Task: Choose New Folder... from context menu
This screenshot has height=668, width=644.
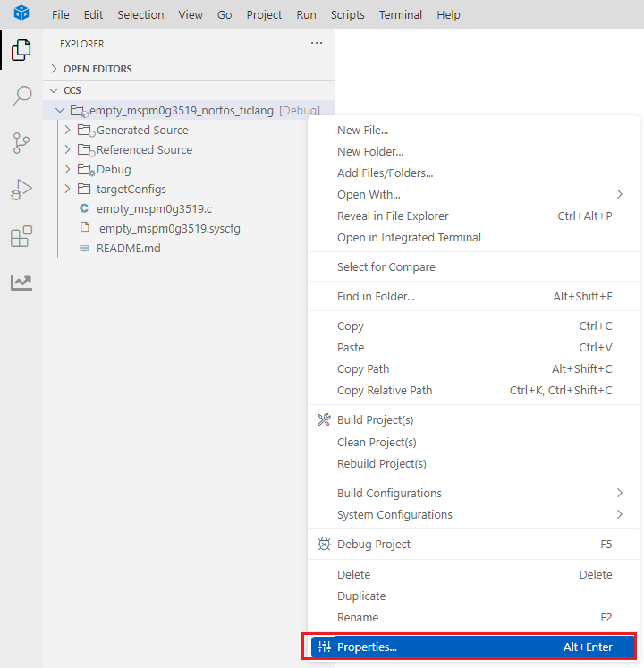Action: pos(473,152)
